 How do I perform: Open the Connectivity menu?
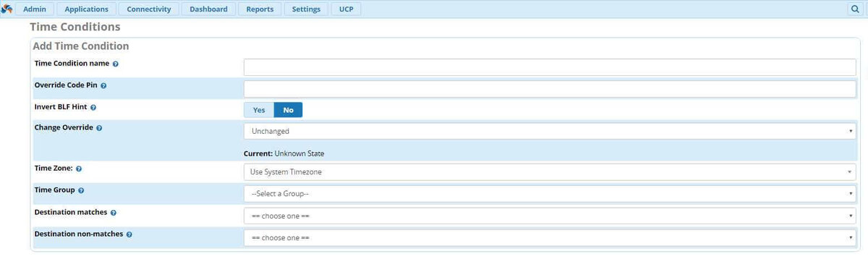tap(149, 9)
